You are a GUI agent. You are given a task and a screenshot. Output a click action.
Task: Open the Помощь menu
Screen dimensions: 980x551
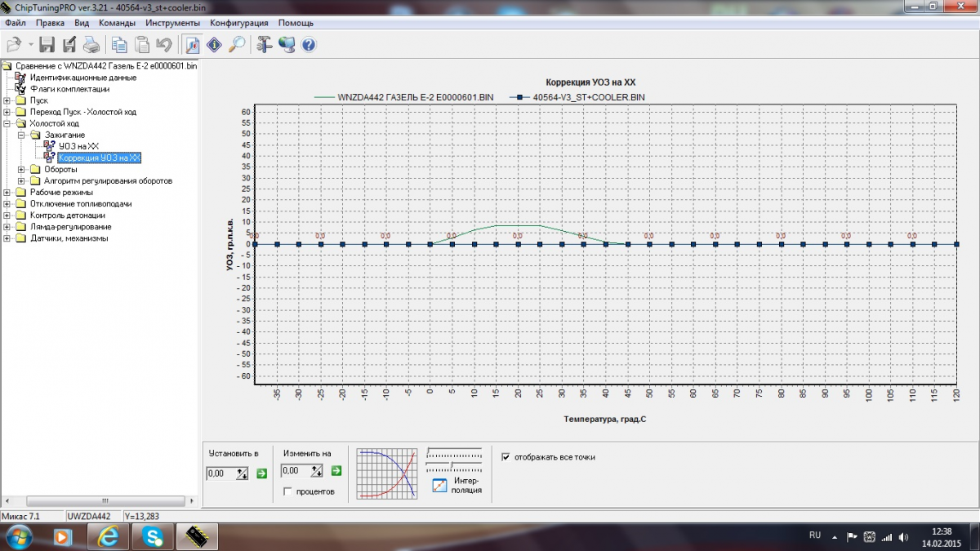(x=296, y=23)
